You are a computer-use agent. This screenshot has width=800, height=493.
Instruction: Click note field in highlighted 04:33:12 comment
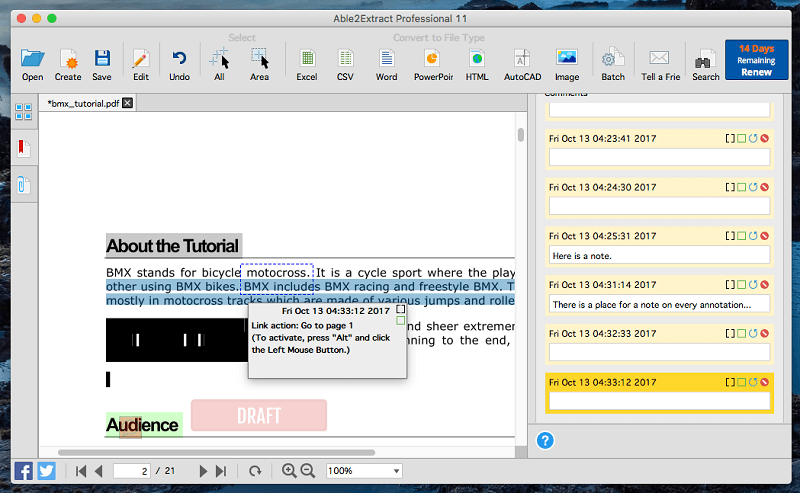pos(659,402)
